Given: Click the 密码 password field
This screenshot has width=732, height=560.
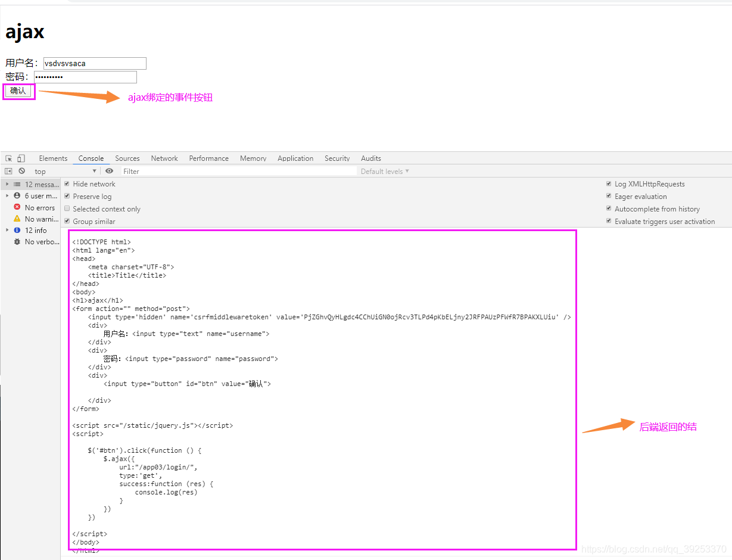Looking at the screenshot, I should [85, 77].
